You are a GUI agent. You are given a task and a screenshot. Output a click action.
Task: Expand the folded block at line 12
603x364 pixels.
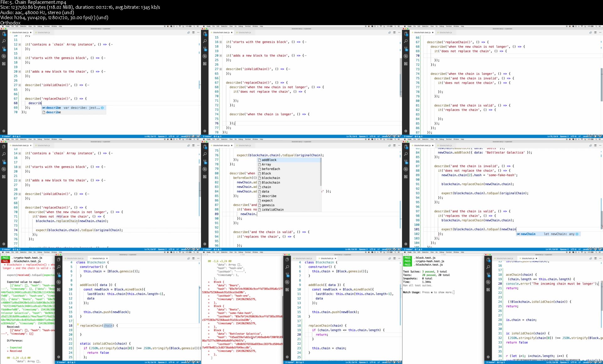(19, 45)
